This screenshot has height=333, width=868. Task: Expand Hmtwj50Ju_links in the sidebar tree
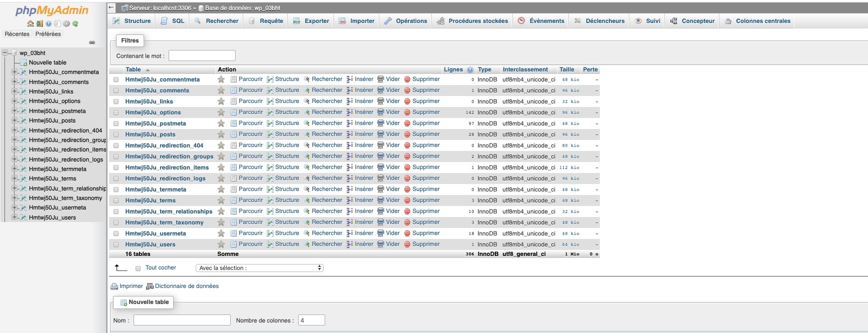(15, 91)
